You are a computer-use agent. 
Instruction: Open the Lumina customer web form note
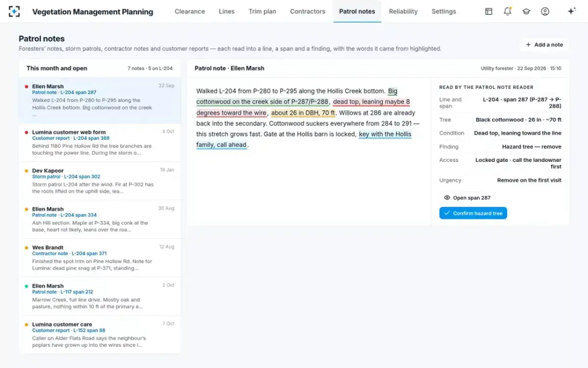100,142
